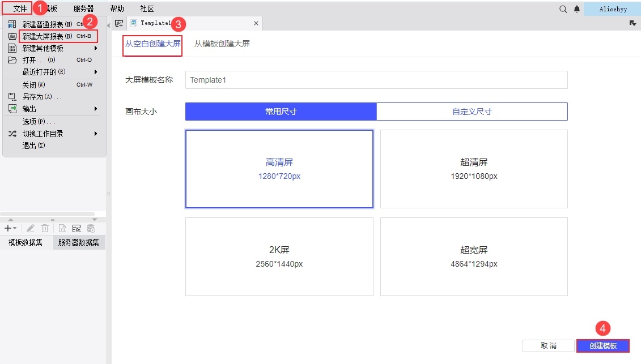641x364 pixels.
Task: Click the 大屏模板名称 input field
Action: tap(376, 80)
